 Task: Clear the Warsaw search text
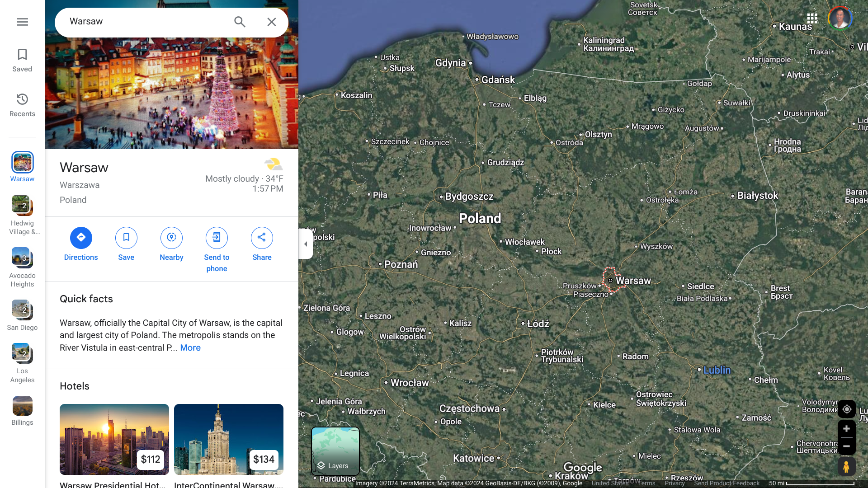coord(271,22)
